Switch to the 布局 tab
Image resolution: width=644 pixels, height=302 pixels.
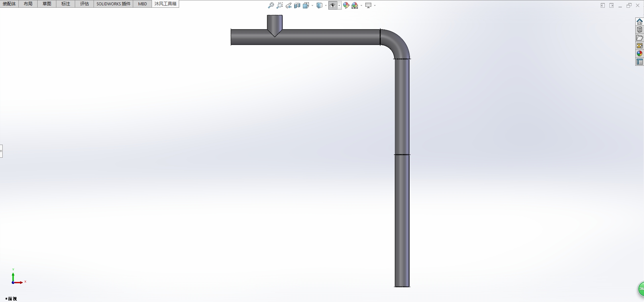pos(28,4)
